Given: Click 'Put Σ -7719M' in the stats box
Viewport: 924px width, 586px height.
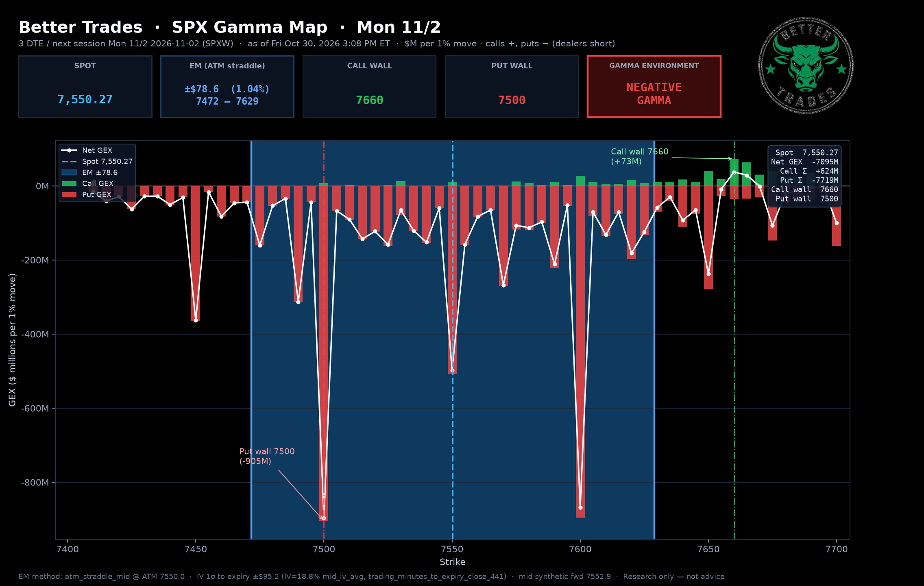Looking at the screenshot, I should pos(809,180).
